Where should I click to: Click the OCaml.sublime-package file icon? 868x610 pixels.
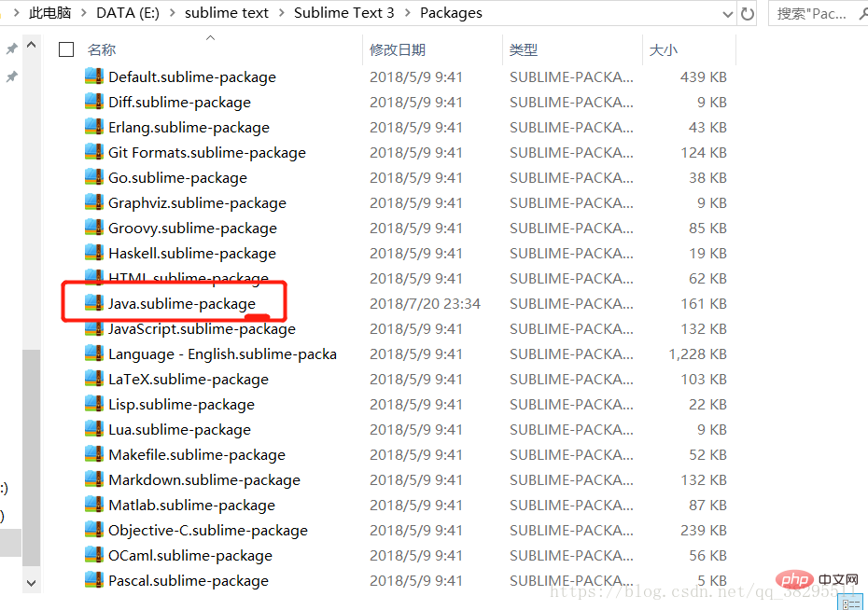(x=94, y=555)
